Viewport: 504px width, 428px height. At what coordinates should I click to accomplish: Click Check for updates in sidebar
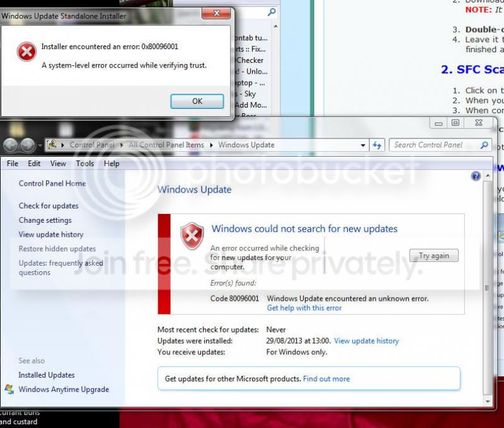coord(49,206)
